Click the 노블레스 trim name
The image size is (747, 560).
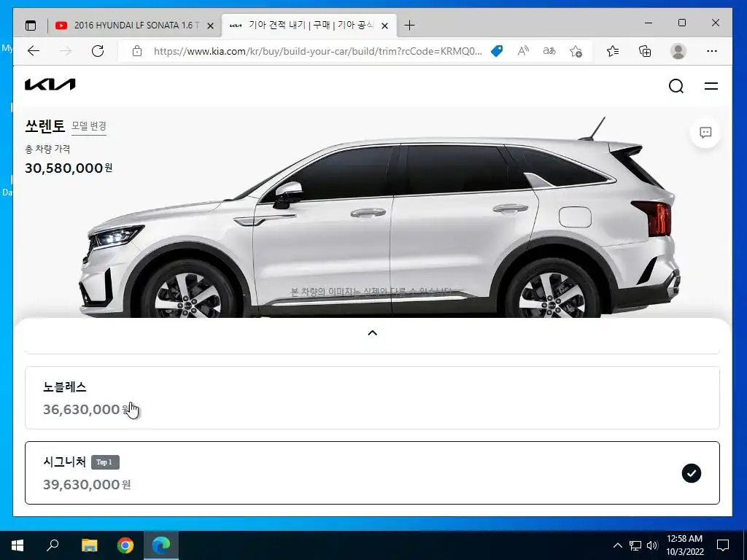pyautogui.click(x=65, y=387)
